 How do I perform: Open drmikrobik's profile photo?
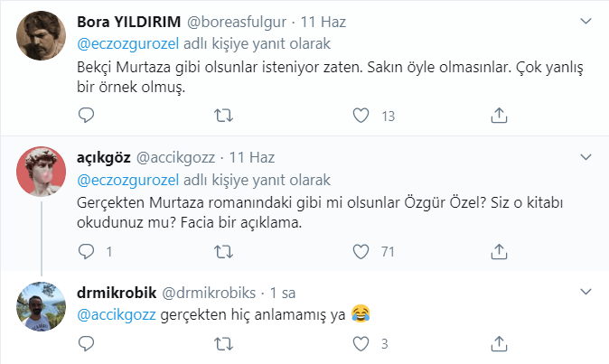[x=41, y=306]
